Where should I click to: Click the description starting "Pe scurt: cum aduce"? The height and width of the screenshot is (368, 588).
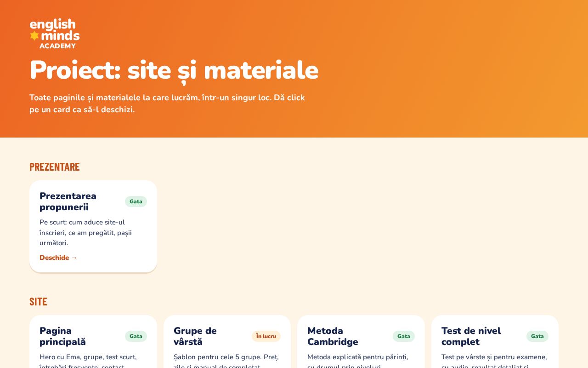click(x=86, y=232)
